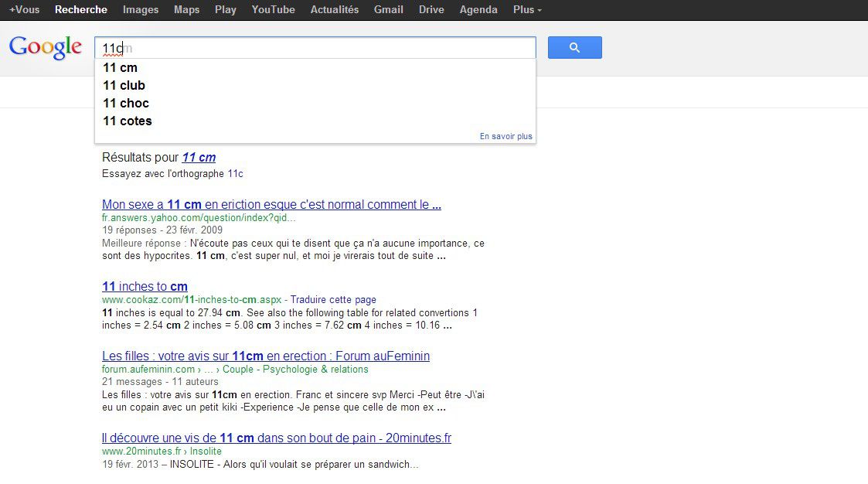Screen dimensions: 868x484
Task: Click "En savoir plus" in suggestions box
Action: tap(505, 136)
